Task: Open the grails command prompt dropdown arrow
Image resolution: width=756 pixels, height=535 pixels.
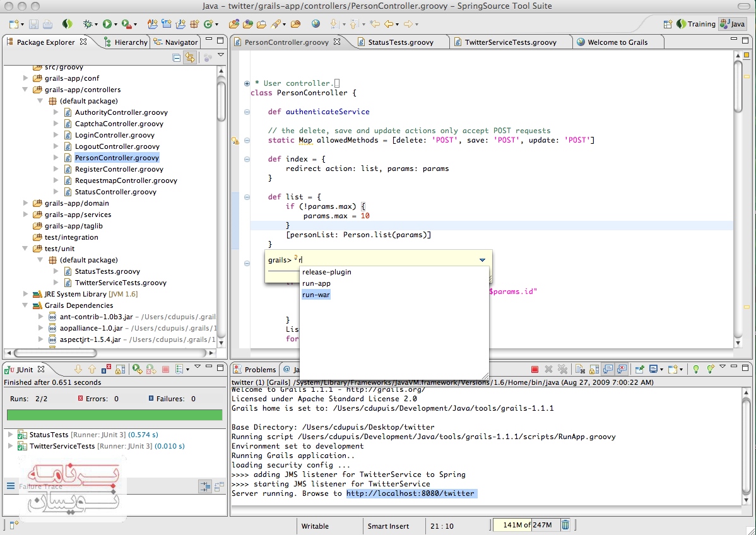Action: coord(482,260)
